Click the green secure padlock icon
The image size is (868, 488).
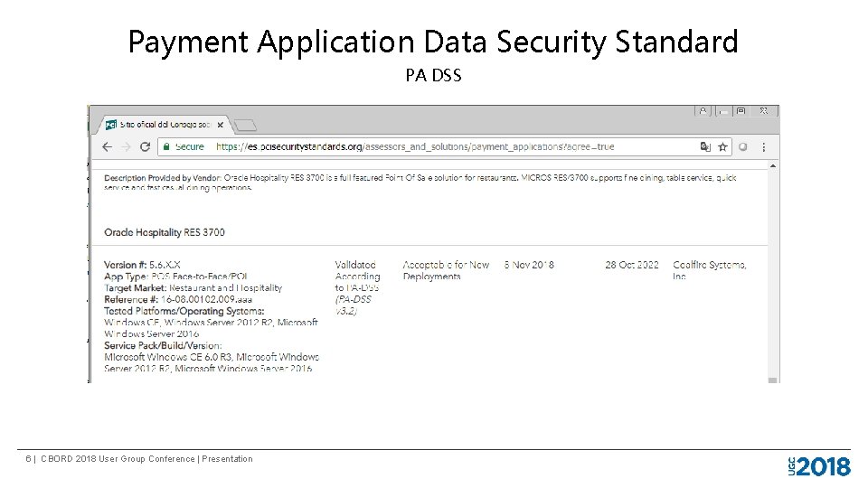pos(166,146)
